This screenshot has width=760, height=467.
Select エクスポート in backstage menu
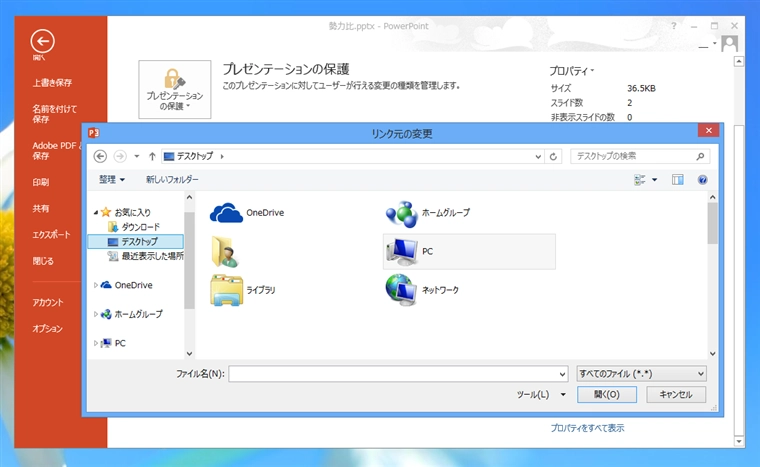(x=51, y=235)
